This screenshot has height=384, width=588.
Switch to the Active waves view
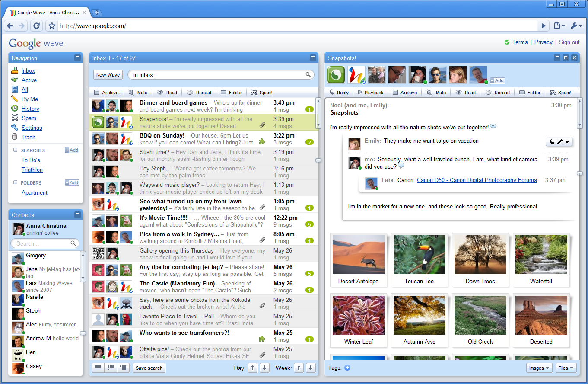pyautogui.click(x=29, y=80)
